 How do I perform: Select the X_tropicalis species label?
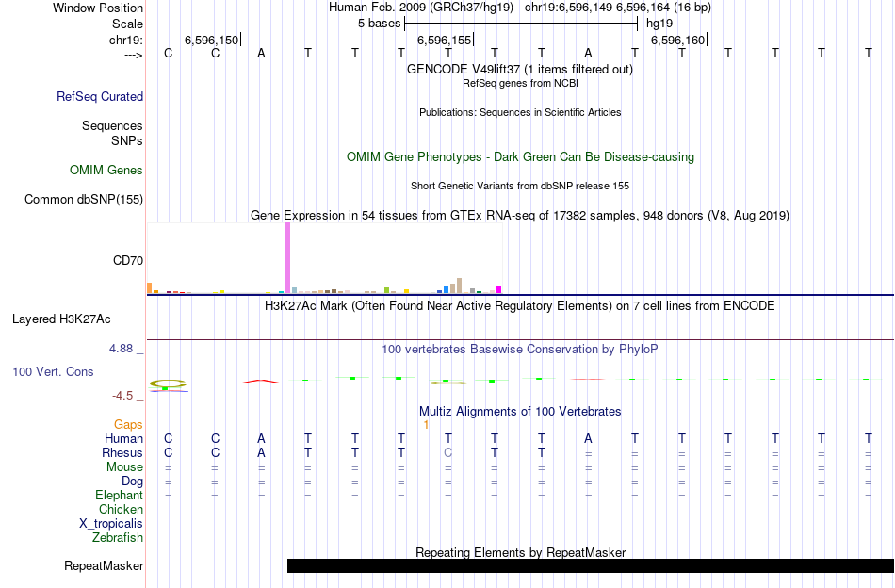pyautogui.click(x=111, y=524)
